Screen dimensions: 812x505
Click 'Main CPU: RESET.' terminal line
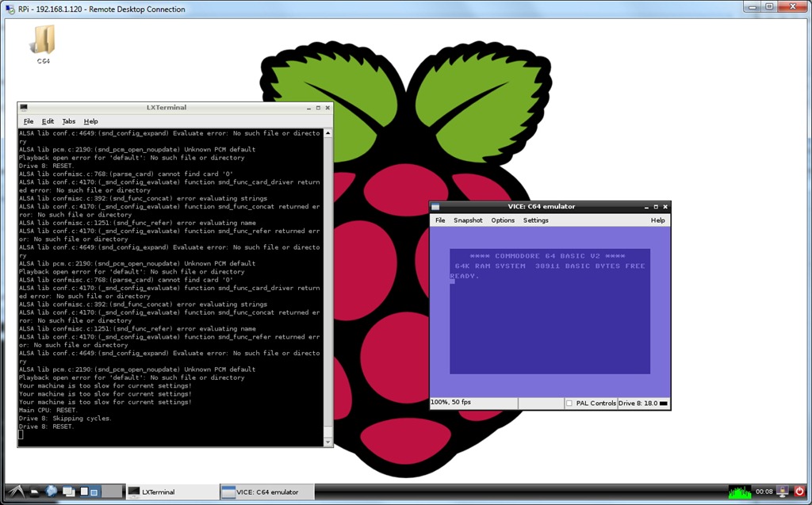[48, 410]
